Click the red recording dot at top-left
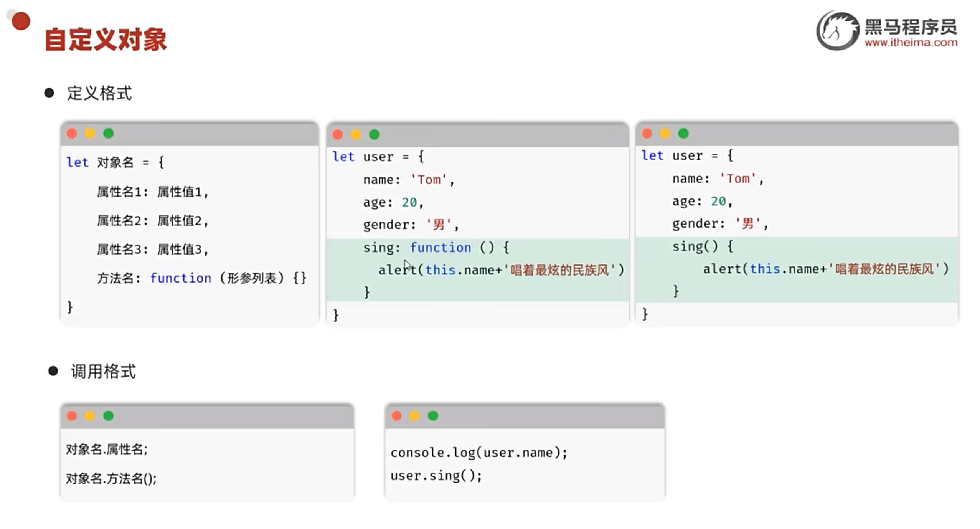980x529 pixels. click(x=20, y=21)
